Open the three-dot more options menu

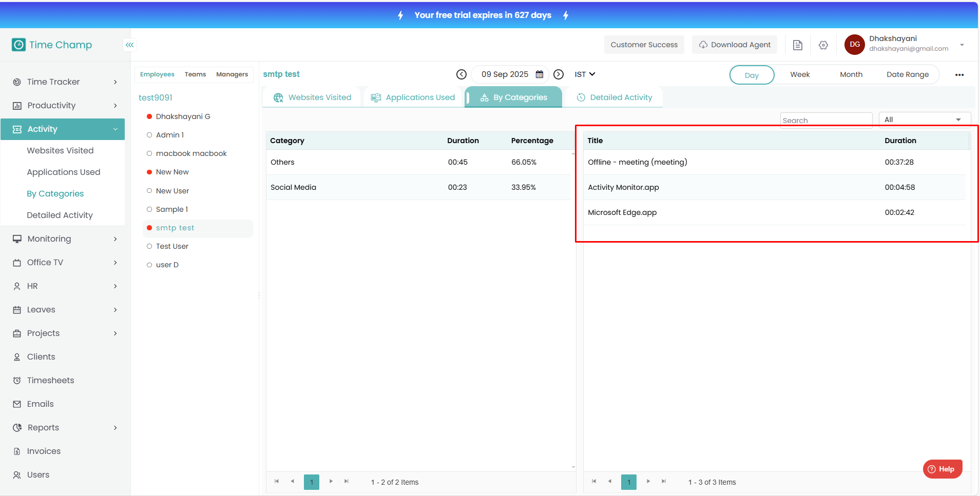pos(959,75)
